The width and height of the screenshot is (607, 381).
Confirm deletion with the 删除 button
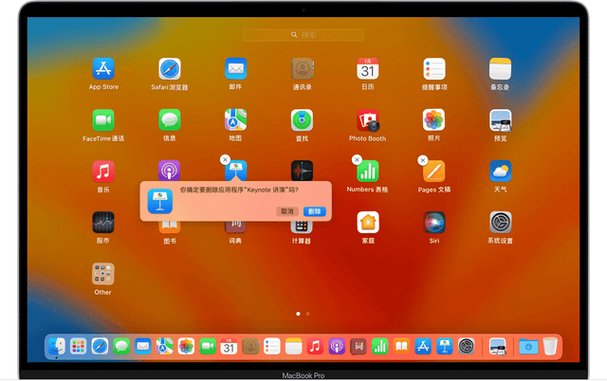pyautogui.click(x=315, y=211)
